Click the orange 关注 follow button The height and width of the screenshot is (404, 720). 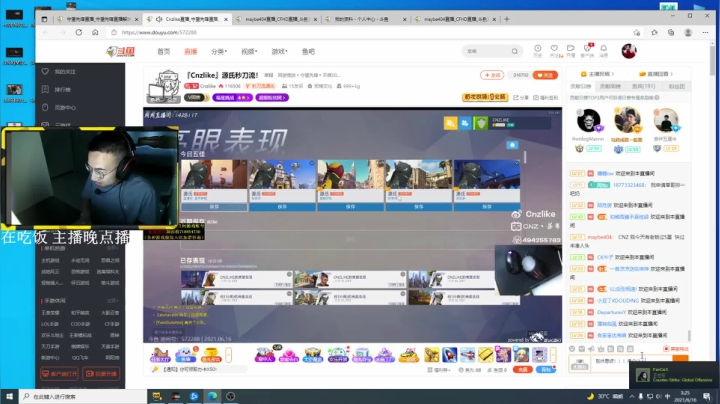(545, 75)
